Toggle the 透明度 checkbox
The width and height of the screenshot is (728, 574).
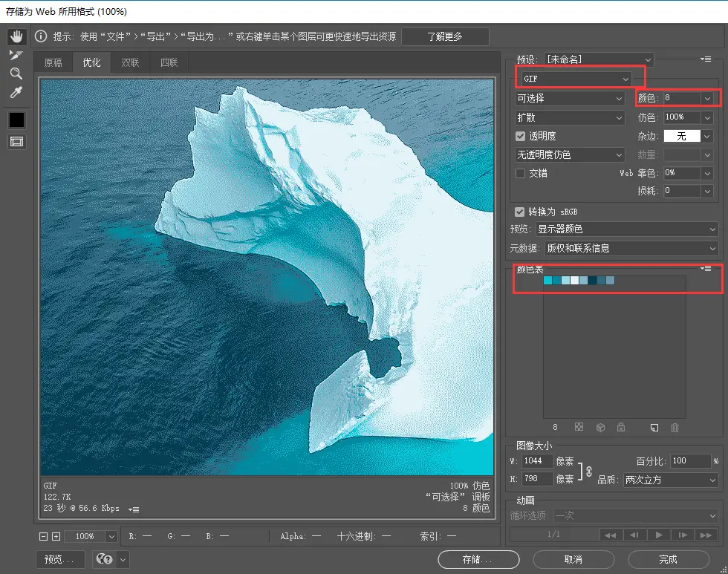click(x=521, y=137)
